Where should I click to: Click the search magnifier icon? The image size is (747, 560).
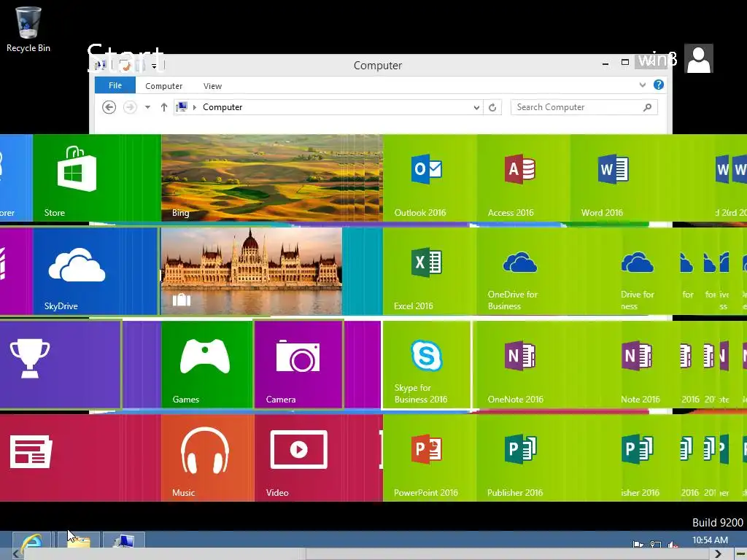pyautogui.click(x=647, y=107)
